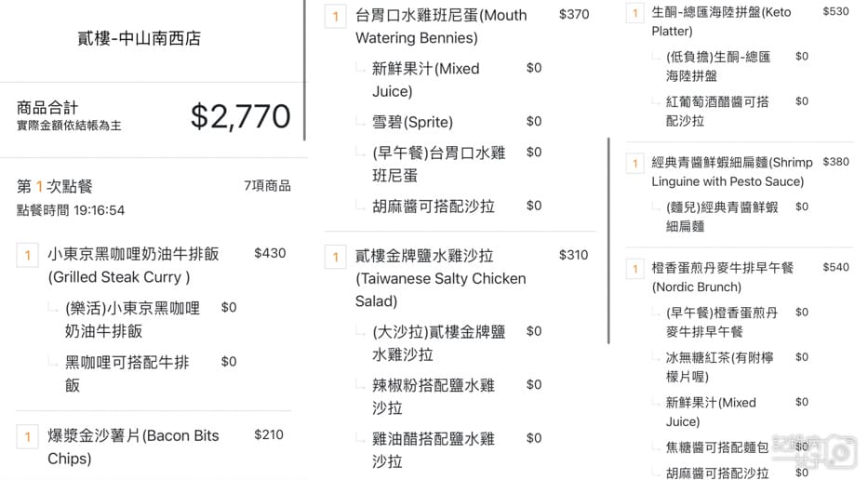Click sub-item arrow beside 雪碧(Sprite)
This screenshot has height=480, width=868.
(360, 122)
